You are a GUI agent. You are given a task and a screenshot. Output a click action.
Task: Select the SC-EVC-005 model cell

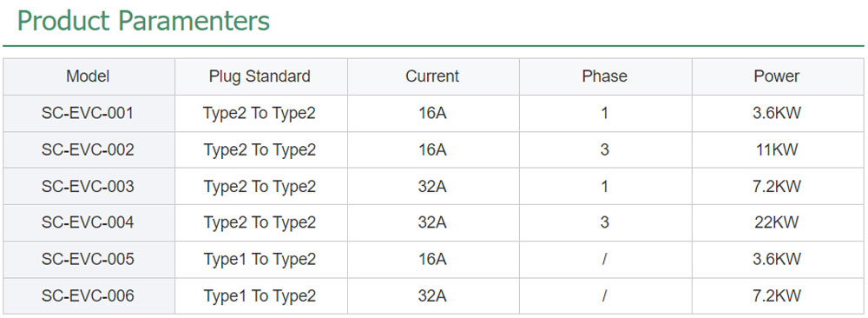(x=88, y=259)
